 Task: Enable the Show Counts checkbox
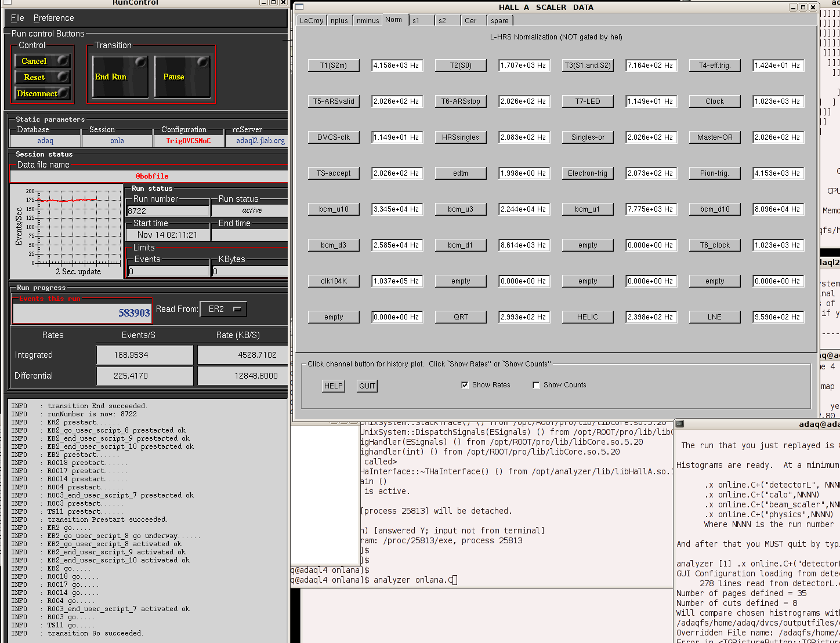click(x=536, y=385)
